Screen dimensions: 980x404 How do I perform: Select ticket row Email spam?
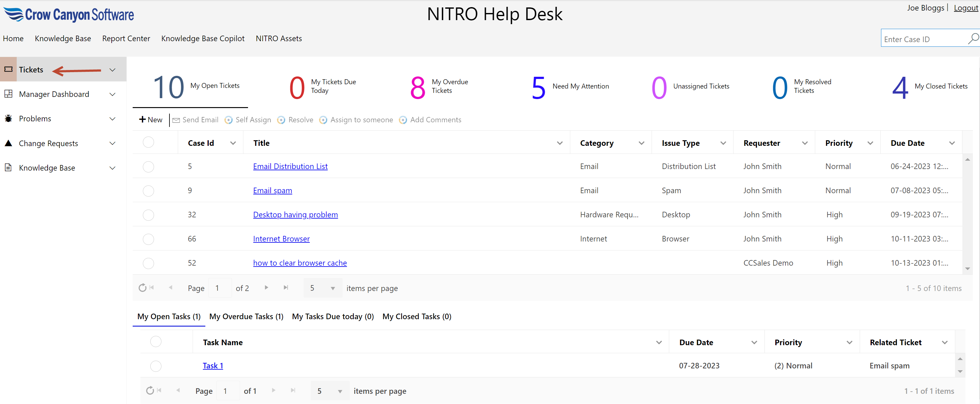coord(148,191)
